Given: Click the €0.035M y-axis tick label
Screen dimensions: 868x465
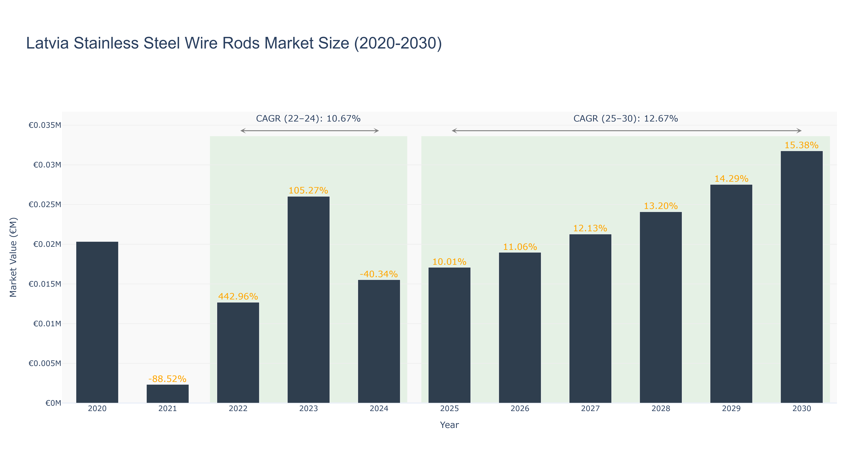Looking at the screenshot, I should click(45, 125).
